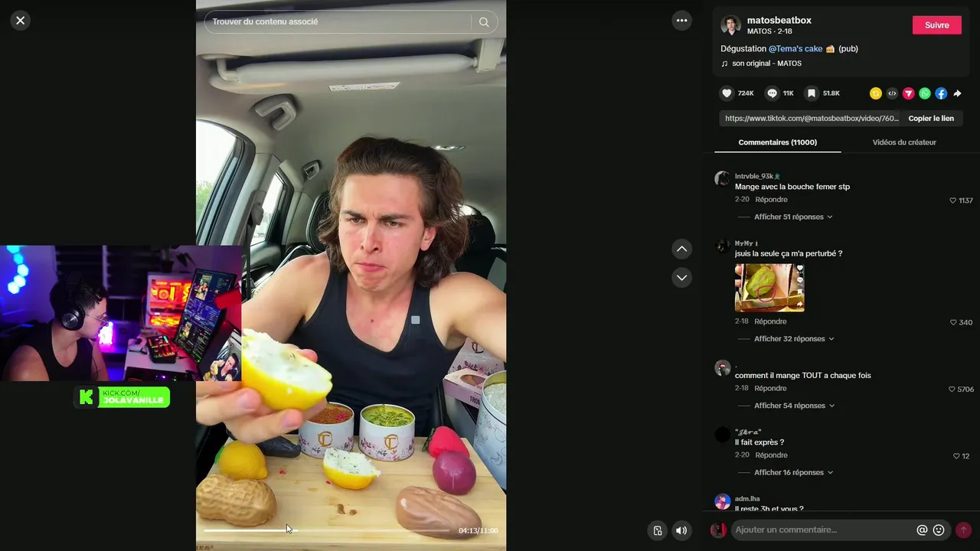
Task: Go to next video with down arrow
Action: [681, 277]
